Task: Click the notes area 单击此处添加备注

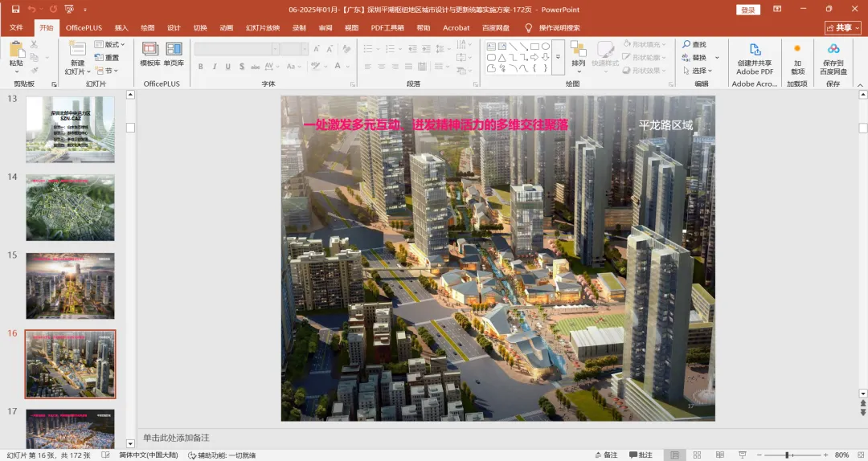Action: tap(176, 438)
